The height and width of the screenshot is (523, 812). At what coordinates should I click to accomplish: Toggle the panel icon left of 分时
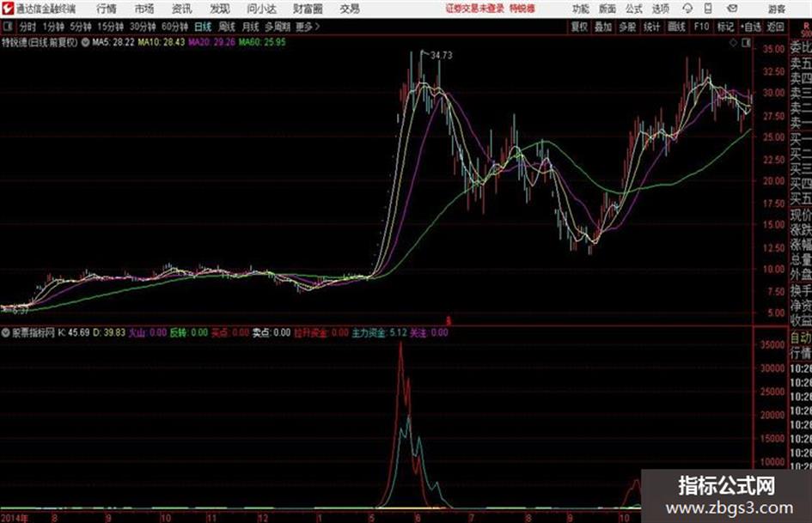pos(7,26)
